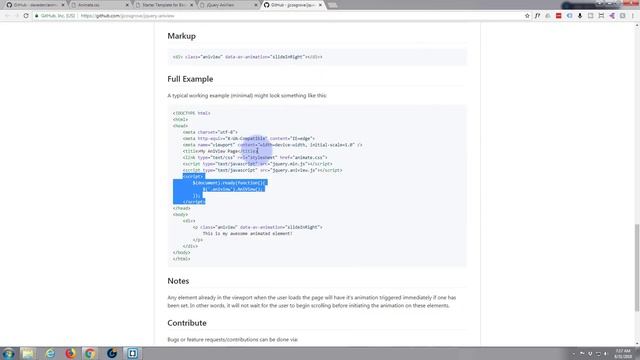The image size is (640, 360).
Task: Show hidden system tray icons
Action: coord(573,354)
